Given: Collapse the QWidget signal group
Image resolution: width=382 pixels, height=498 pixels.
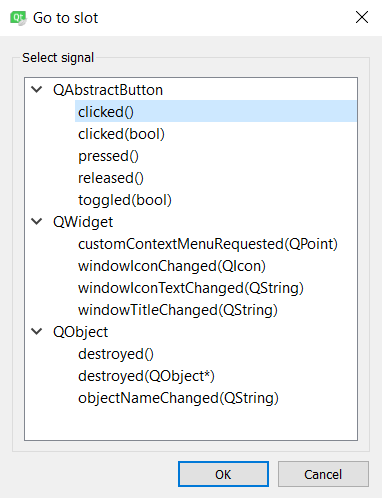Looking at the screenshot, I should click(x=37, y=221).
